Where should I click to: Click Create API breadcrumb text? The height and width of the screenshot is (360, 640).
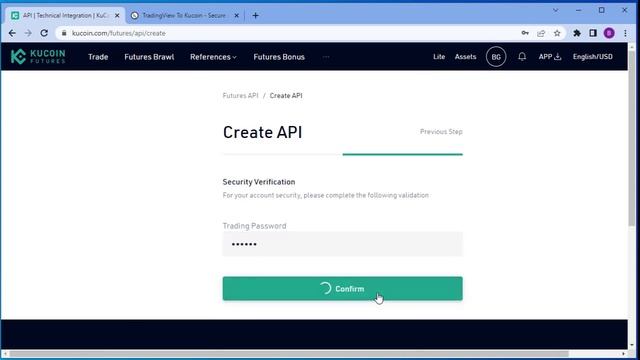tap(286, 96)
